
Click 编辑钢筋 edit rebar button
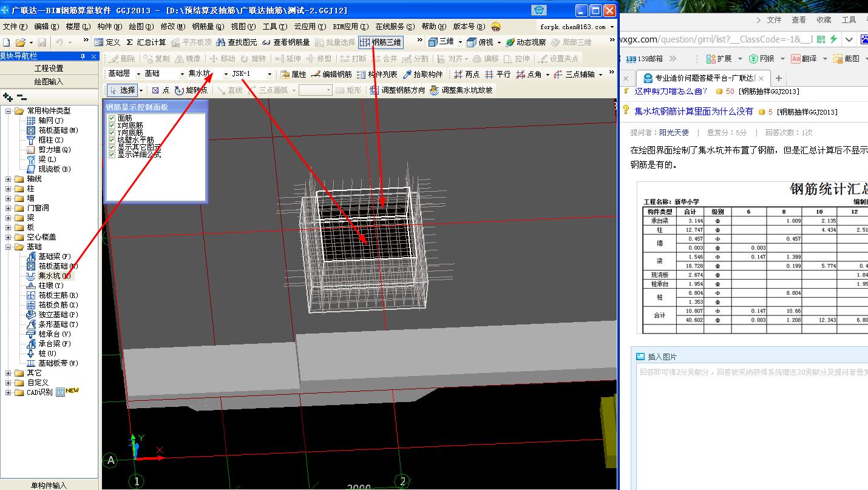click(331, 75)
